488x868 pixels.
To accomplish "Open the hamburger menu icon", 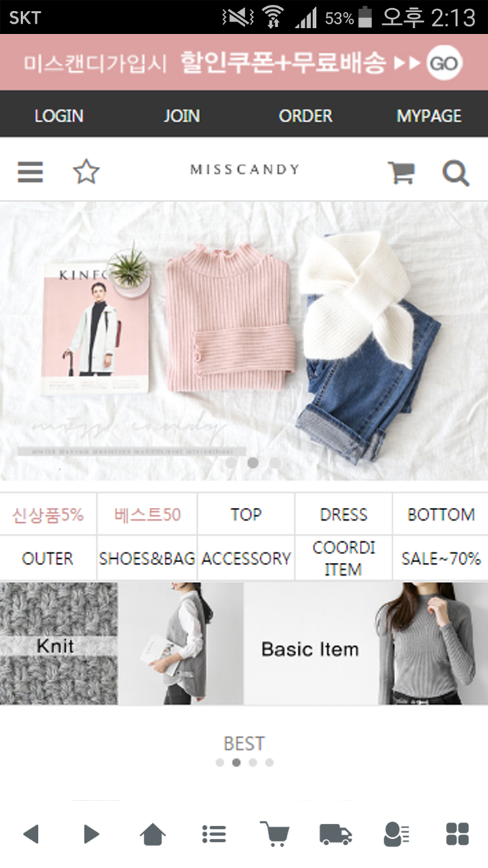I will [x=30, y=172].
